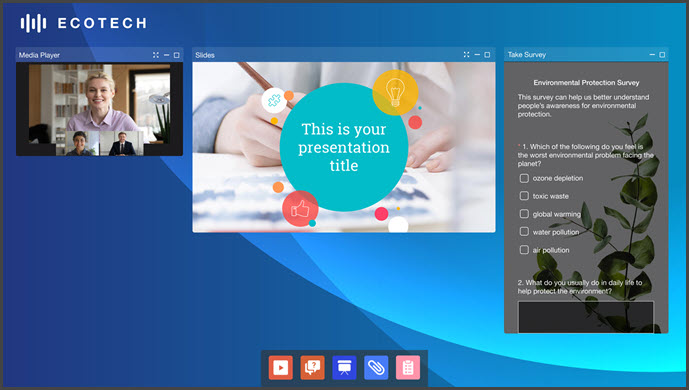The height and width of the screenshot is (390, 689).
Task: Minimize the Slides window
Action: click(x=477, y=54)
